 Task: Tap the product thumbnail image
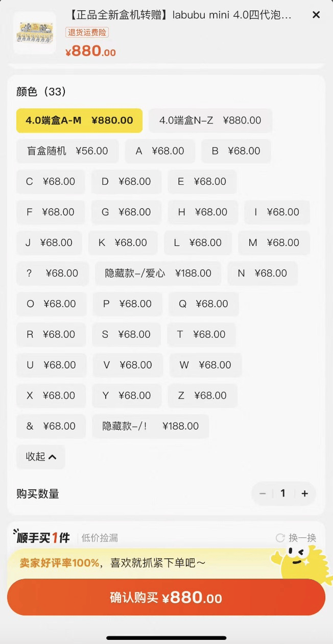pos(35,33)
